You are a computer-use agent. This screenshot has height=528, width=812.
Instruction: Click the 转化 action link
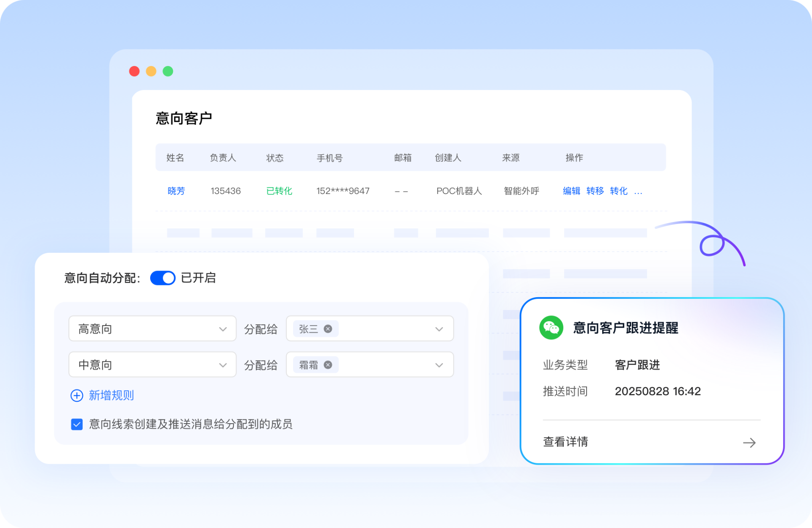coord(619,191)
